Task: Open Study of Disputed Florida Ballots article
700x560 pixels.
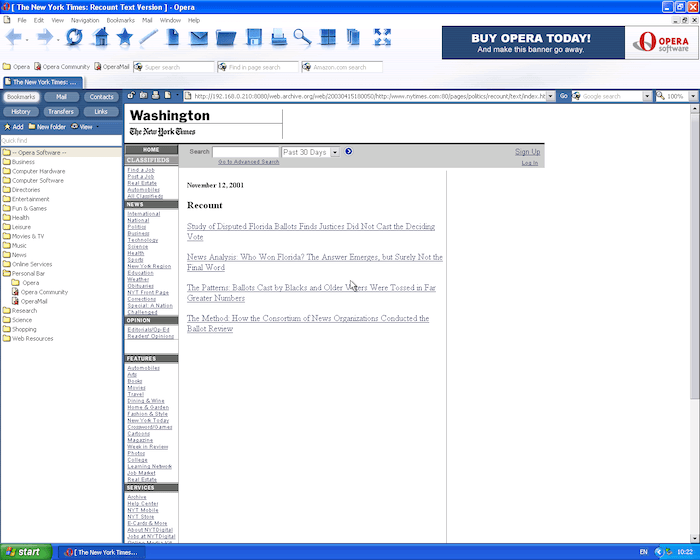Action: [311, 231]
